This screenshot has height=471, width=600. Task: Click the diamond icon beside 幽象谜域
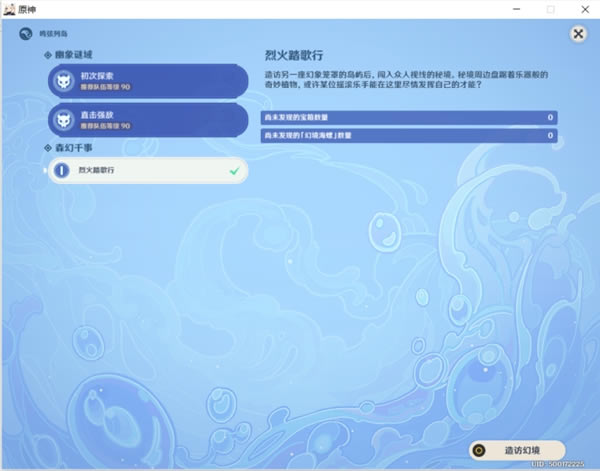tap(47, 54)
